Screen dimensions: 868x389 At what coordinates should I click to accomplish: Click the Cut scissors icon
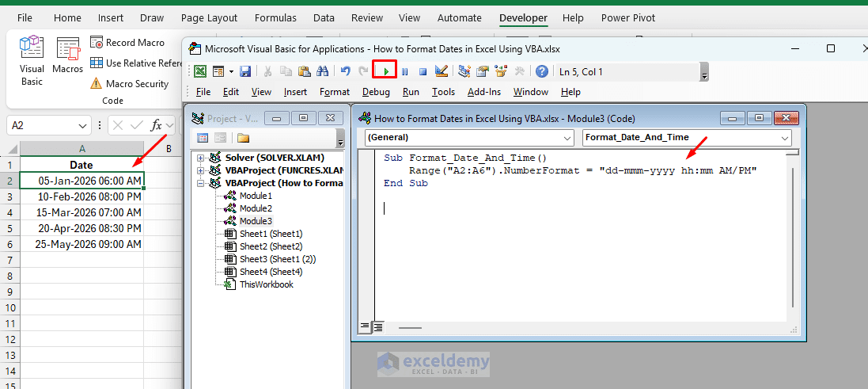(x=268, y=71)
